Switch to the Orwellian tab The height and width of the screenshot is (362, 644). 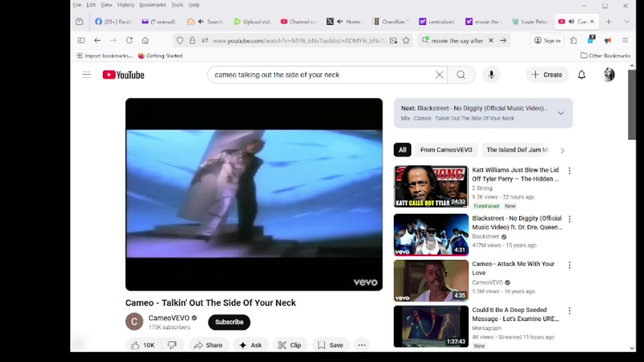391,22
